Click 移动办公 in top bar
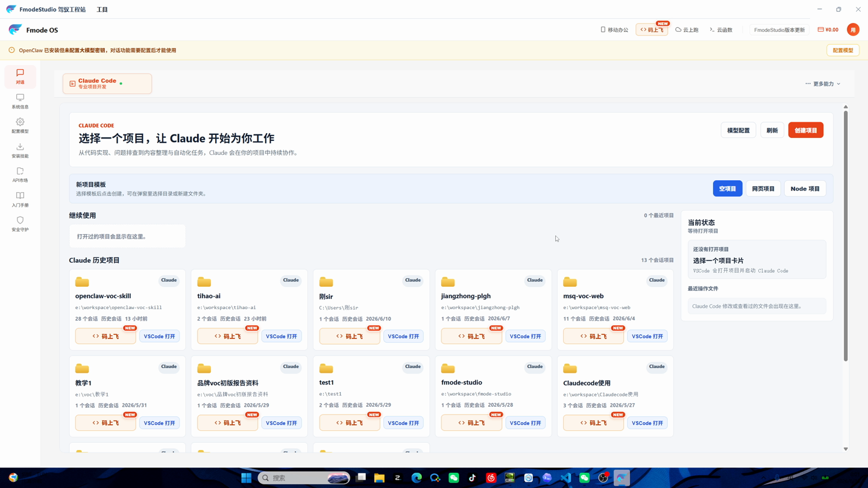 tap(614, 30)
